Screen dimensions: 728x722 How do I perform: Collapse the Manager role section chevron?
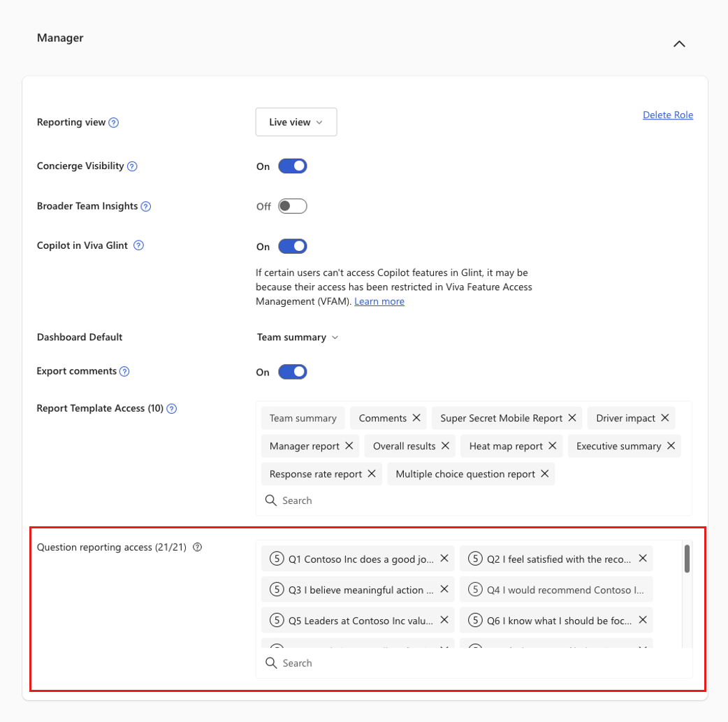point(679,43)
